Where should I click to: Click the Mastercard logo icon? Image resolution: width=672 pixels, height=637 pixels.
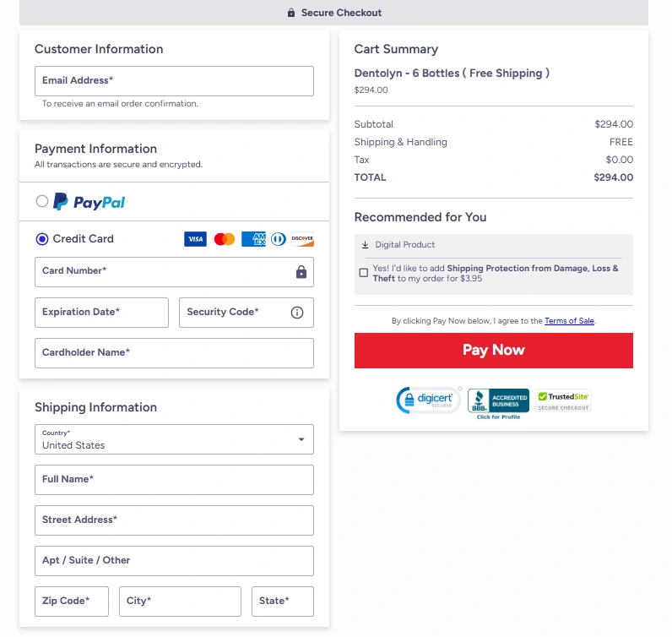(224, 239)
